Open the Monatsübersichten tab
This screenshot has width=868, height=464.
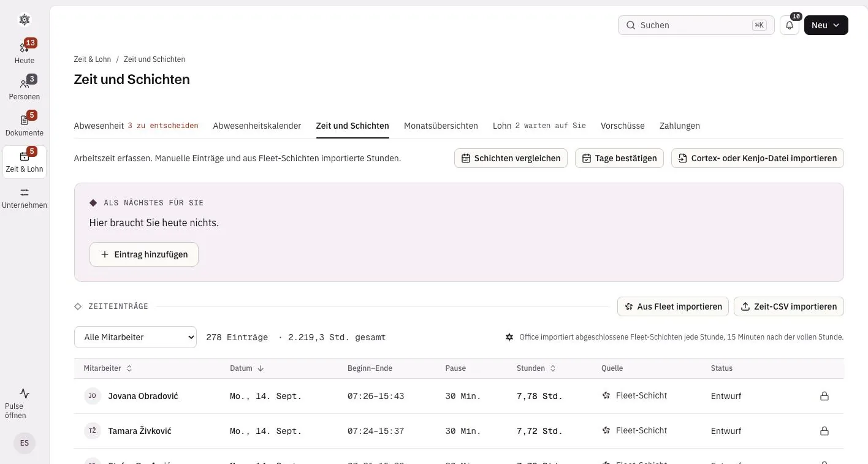tap(441, 126)
